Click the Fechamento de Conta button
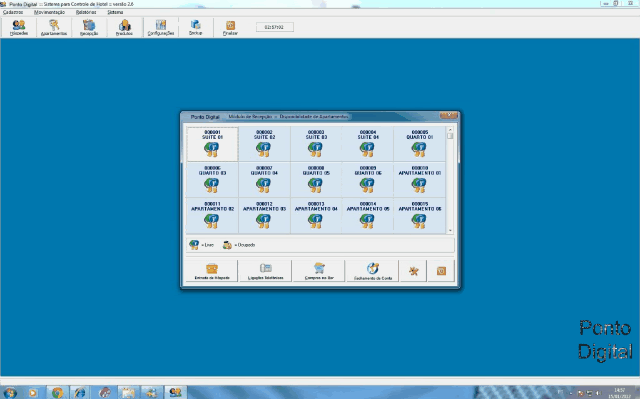This screenshot has width=640, height=399. pos(372,271)
